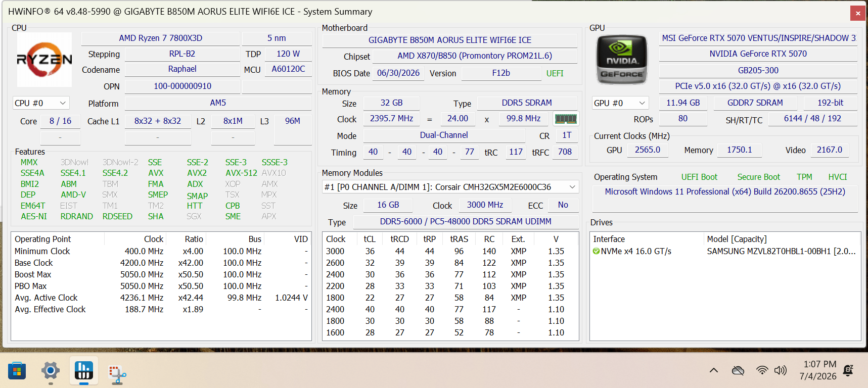Click the green UEFI label beside BIOS version
This screenshot has width=868, height=388.
[x=555, y=73]
